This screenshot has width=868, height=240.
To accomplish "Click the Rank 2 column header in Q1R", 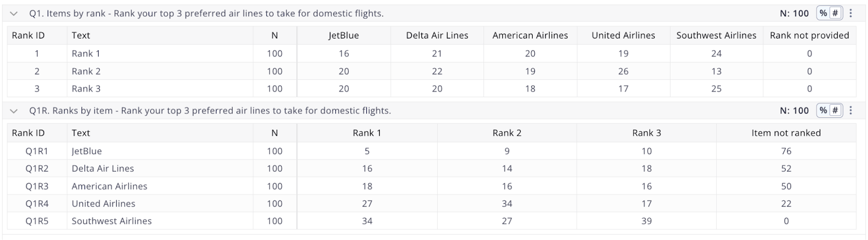I will [x=507, y=133].
